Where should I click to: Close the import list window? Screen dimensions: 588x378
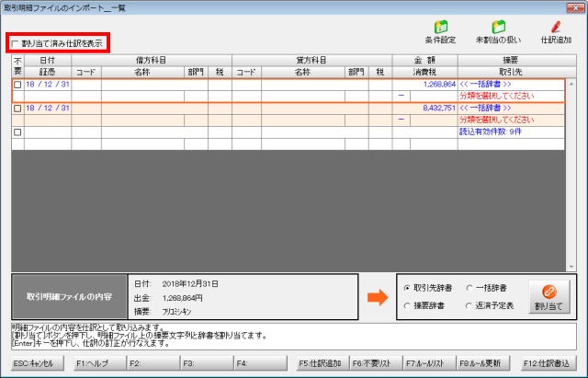(x=575, y=7)
